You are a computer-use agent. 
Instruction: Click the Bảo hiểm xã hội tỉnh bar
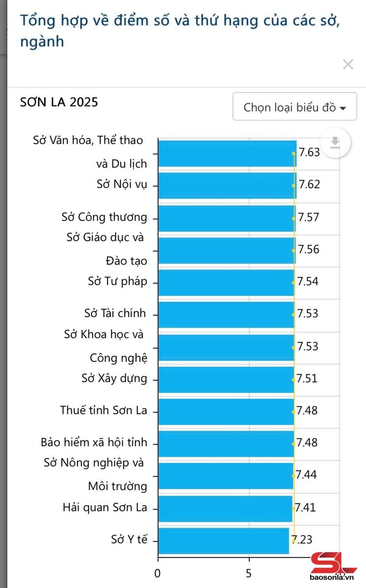[226, 444]
